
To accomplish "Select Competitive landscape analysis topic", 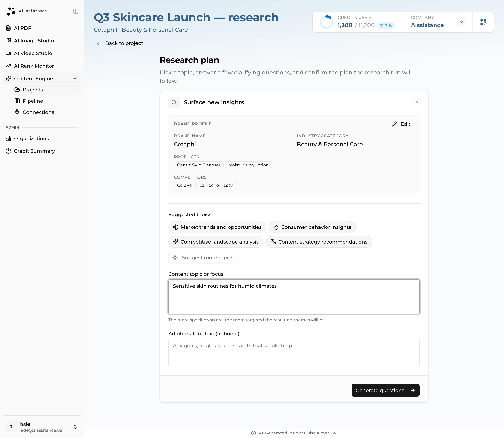I will (x=216, y=242).
